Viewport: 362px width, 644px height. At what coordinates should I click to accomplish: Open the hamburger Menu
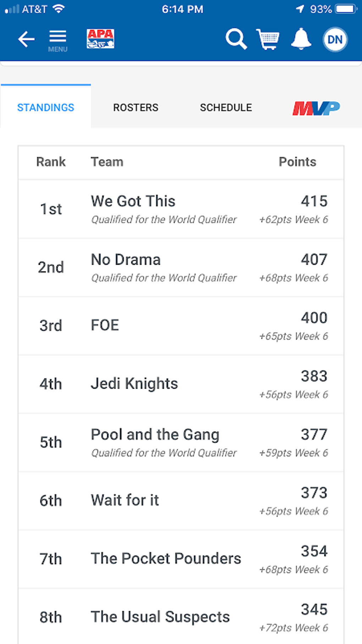click(57, 40)
